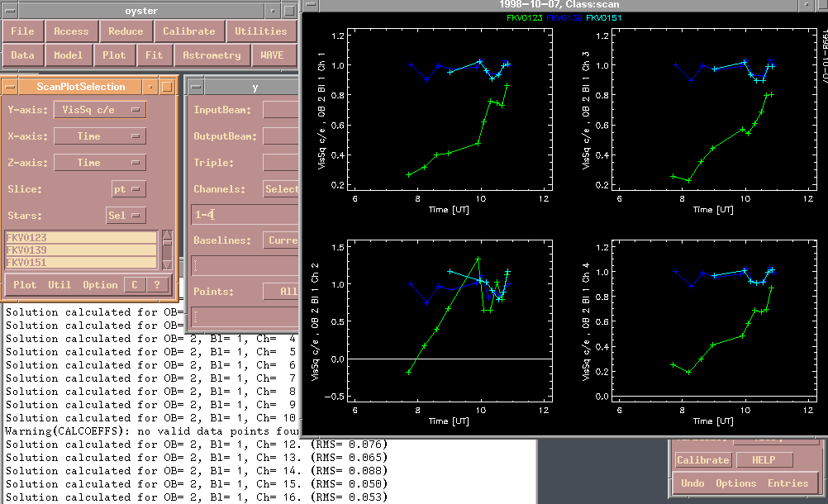Click the Undo option in the bottom bar
Image resolution: width=828 pixels, height=504 pixels.
pos(692,483)
